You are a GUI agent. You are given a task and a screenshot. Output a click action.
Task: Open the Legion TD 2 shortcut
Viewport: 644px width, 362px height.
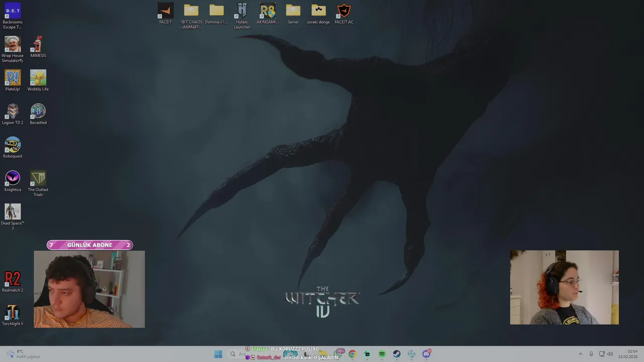tap(13, 114)
